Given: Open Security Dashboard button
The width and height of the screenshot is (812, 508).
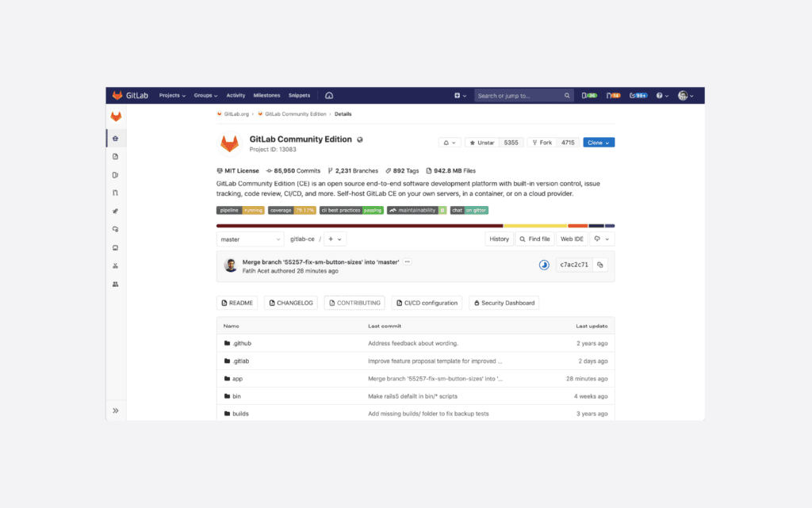Looking at the screenshot, I should [504, 304].
